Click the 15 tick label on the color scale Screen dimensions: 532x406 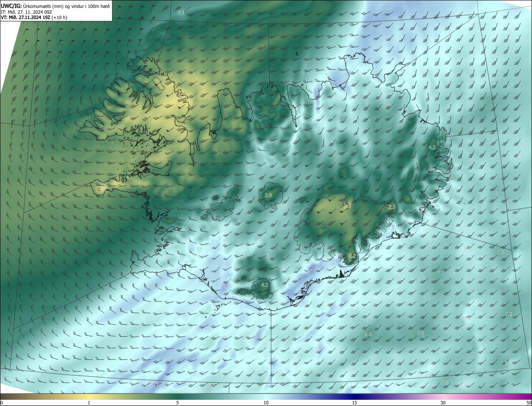(355, 403)
